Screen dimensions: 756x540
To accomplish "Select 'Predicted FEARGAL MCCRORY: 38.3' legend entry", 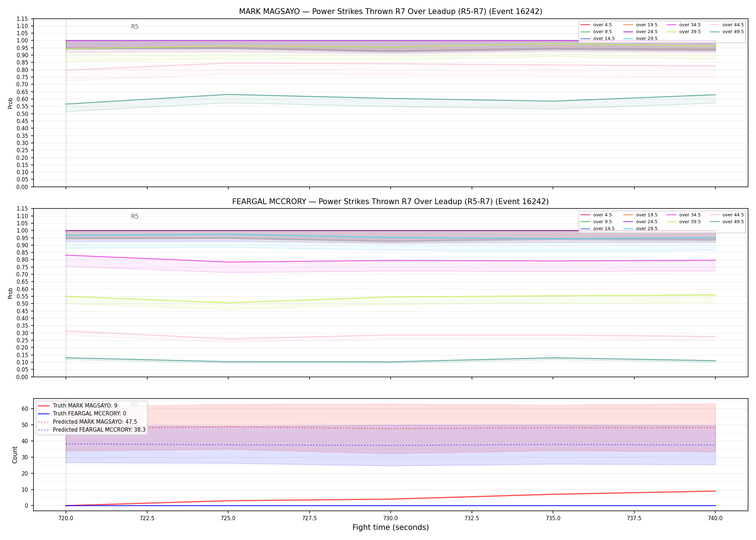I will pyautogui.click(x=91, y=430).
